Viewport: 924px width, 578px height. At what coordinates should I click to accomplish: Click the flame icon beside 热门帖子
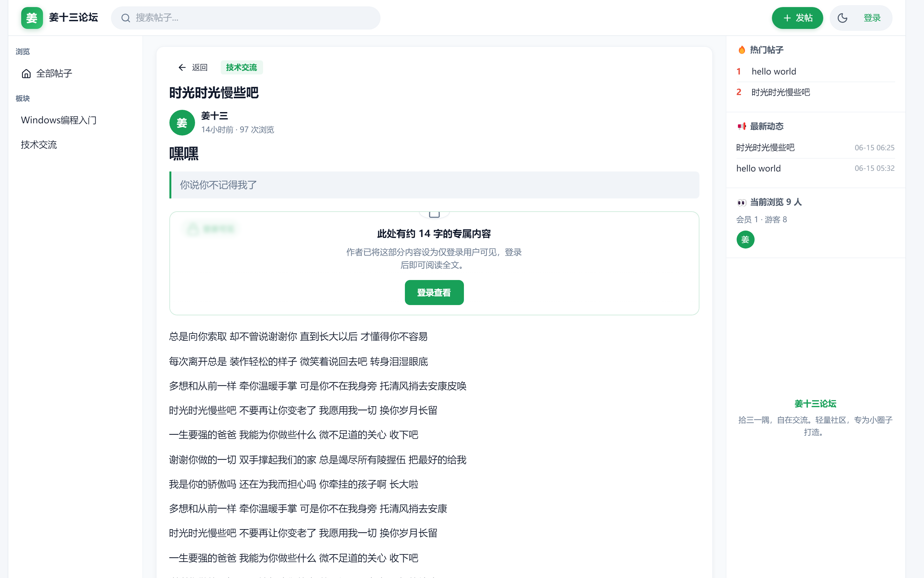click(741, 50)
